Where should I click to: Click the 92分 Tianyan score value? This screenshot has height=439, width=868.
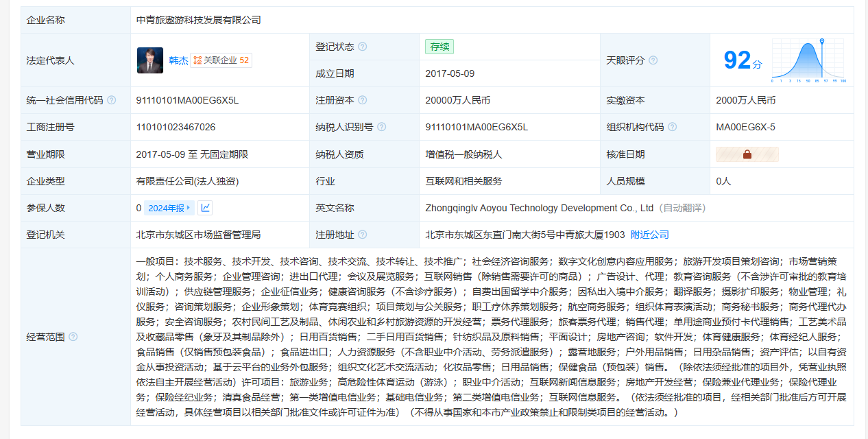(x=743, y=60)
